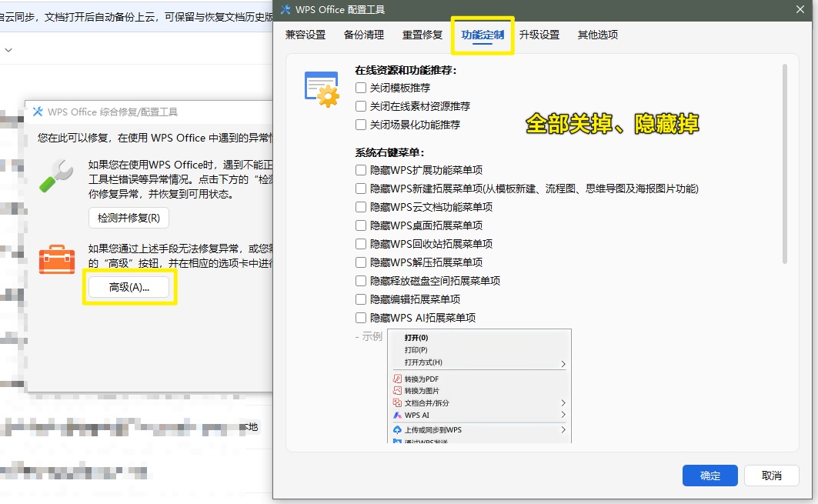
Task: Click the settings panel vertical scrollbar
Action: tap(784, 164)
